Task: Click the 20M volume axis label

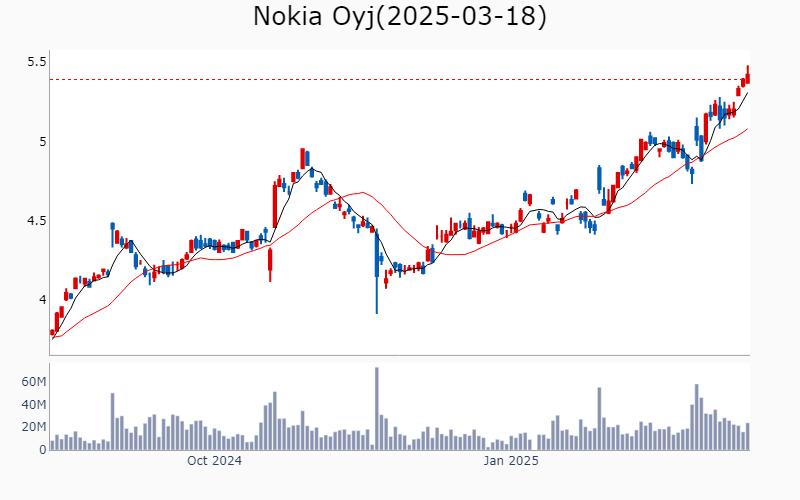Action: (34, 427)
